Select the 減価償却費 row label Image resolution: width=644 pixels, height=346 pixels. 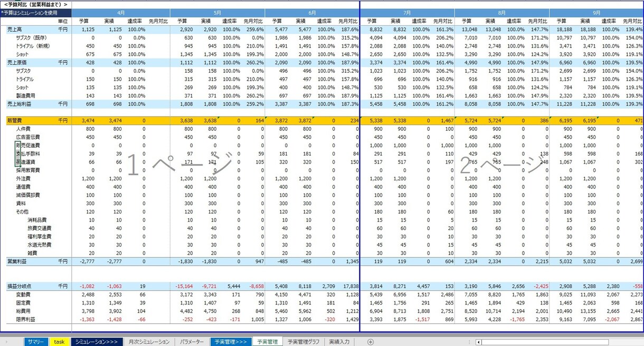pos(28,195)
